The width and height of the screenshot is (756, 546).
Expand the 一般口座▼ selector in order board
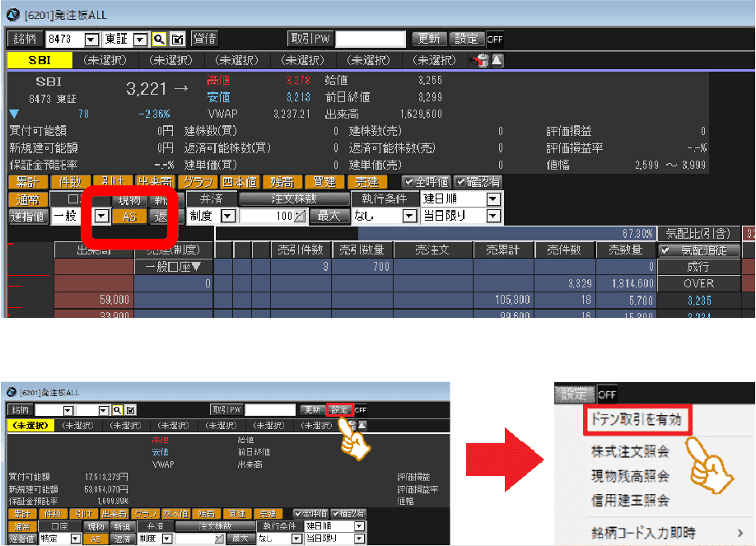(x=174, y=266)
